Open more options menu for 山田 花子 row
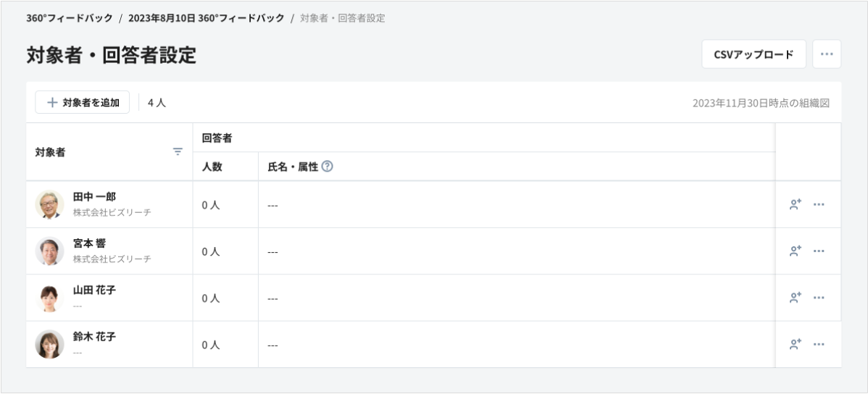 click(819, 297)
